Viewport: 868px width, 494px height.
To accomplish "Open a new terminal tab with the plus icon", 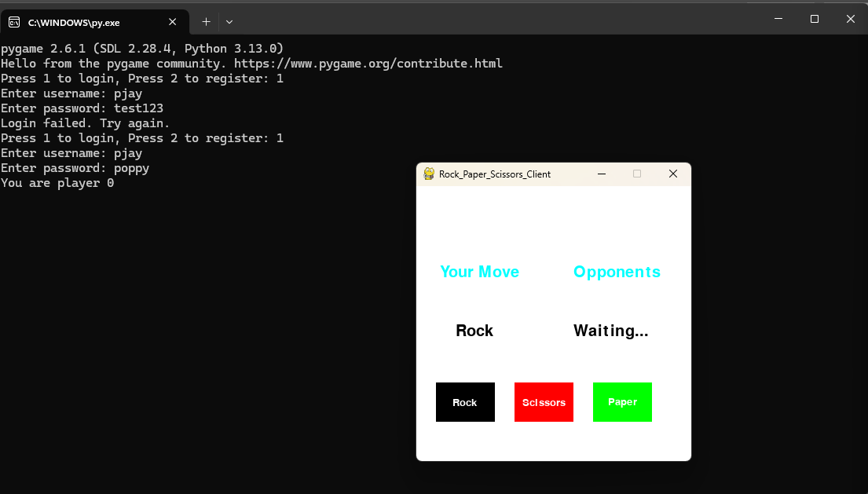I will (x=206, y=22).
